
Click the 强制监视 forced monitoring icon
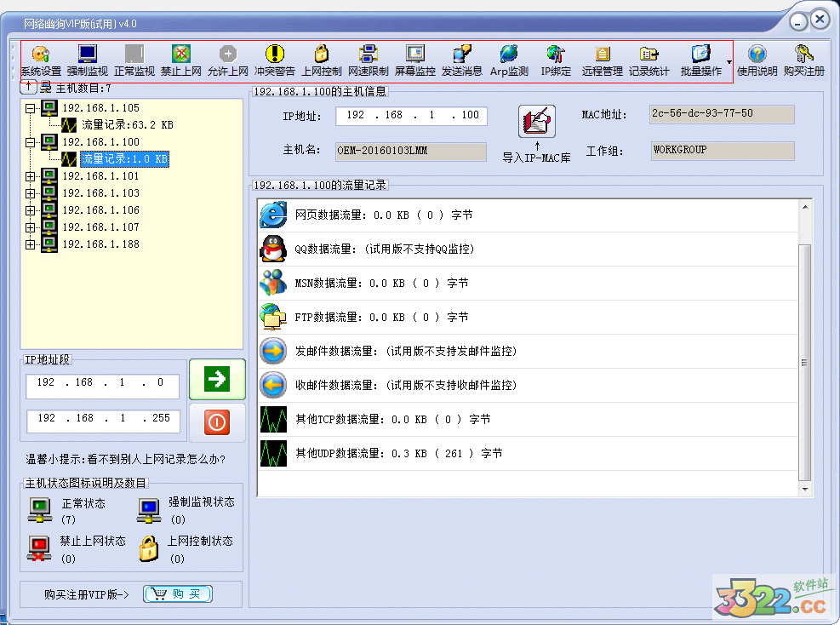point(88,60)
